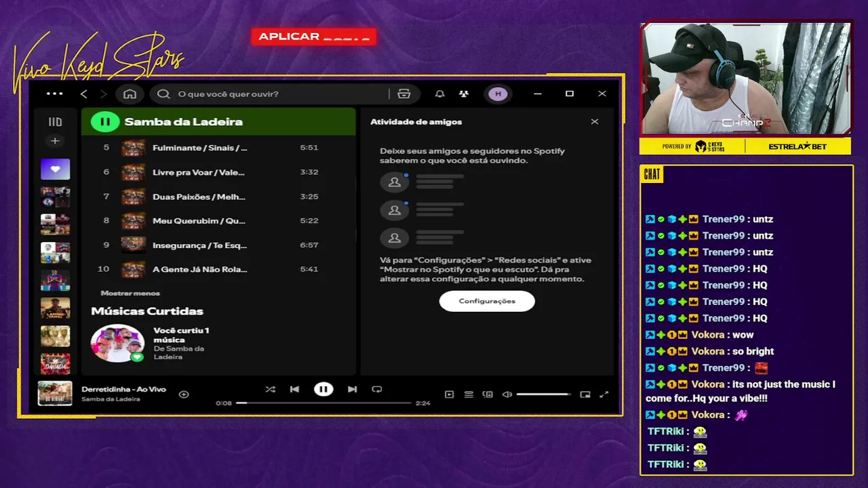Open the Now Playing view icon
868x488 pixels.
click(x=449, y=394)
